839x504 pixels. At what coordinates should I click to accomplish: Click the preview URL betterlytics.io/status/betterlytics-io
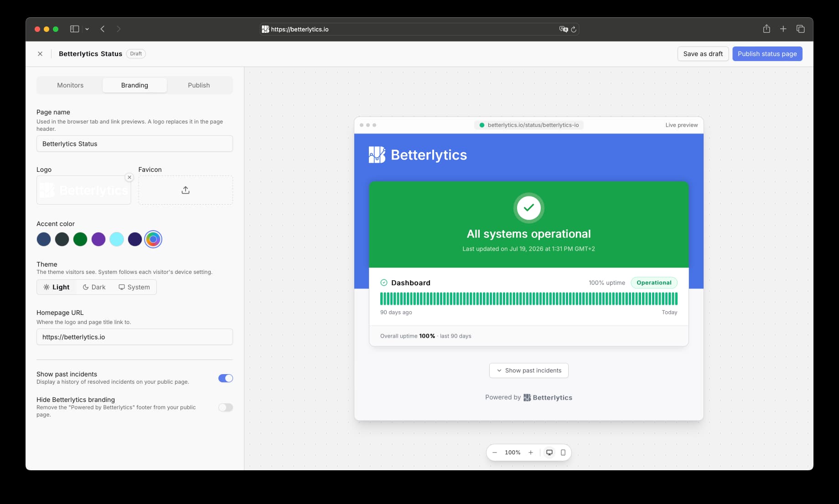529,125
